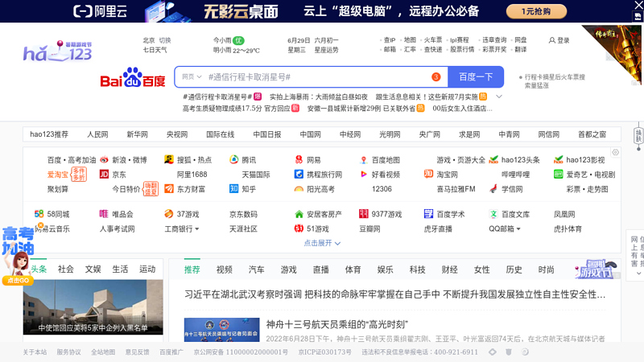Click the 点击GO mascot button

point(18,280)
